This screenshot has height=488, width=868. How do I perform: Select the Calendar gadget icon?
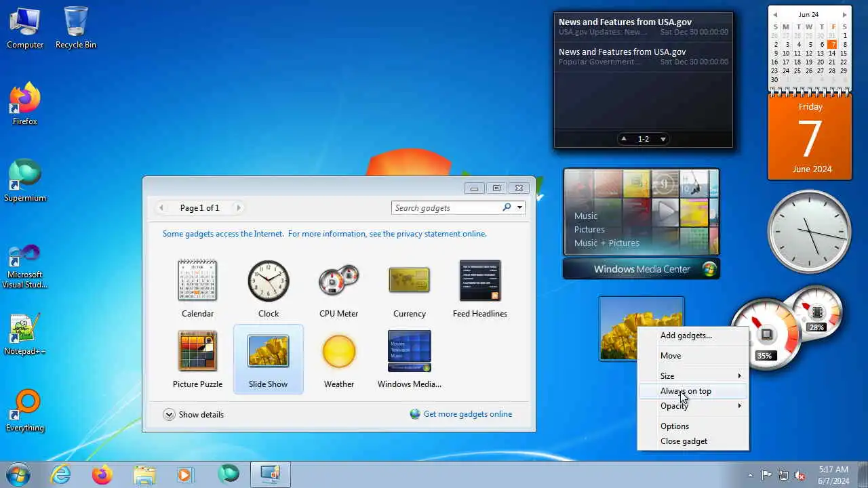[197, 281]
